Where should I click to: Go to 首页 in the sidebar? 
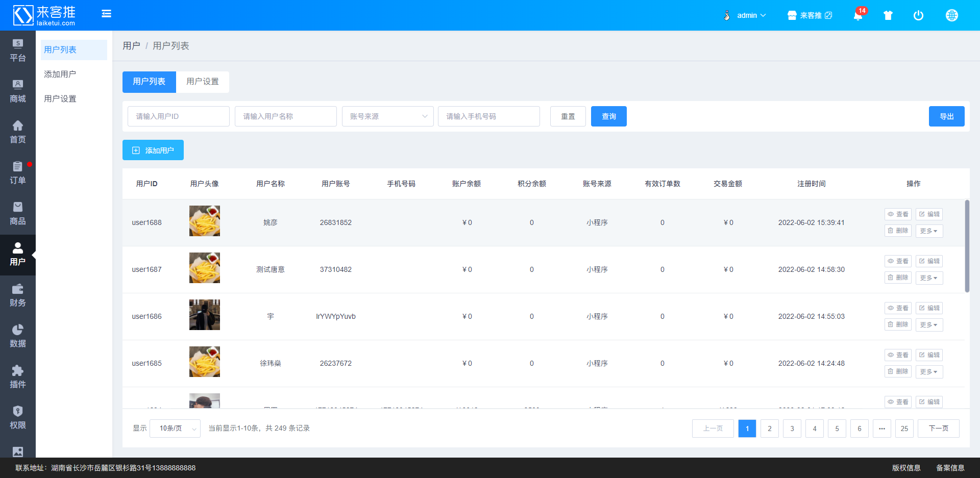click(x=18, y=133)
